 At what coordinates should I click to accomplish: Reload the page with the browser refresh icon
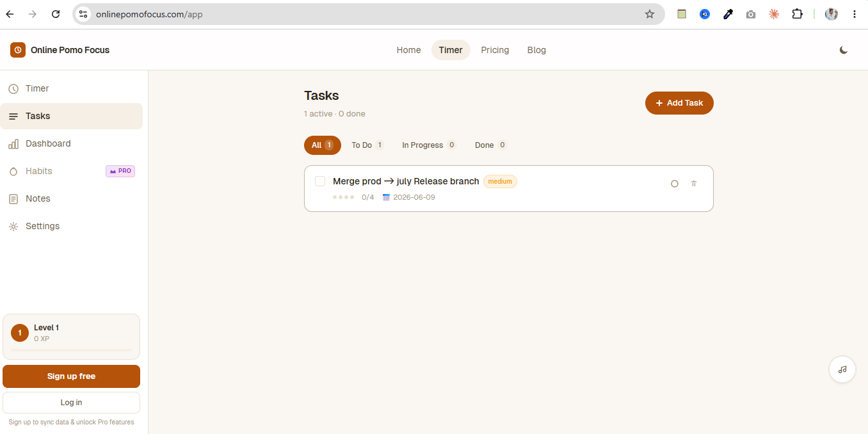56,14
